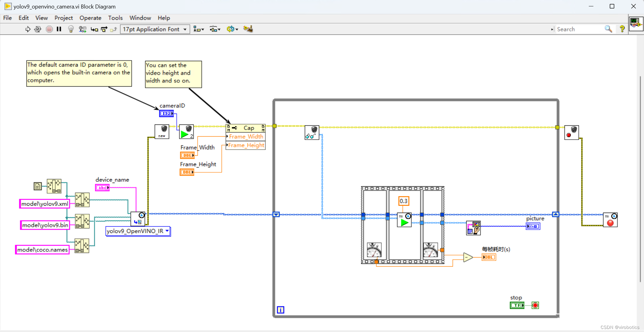644x332 pixels.
Task: Open the File menu
Action: tap(7, 18)
